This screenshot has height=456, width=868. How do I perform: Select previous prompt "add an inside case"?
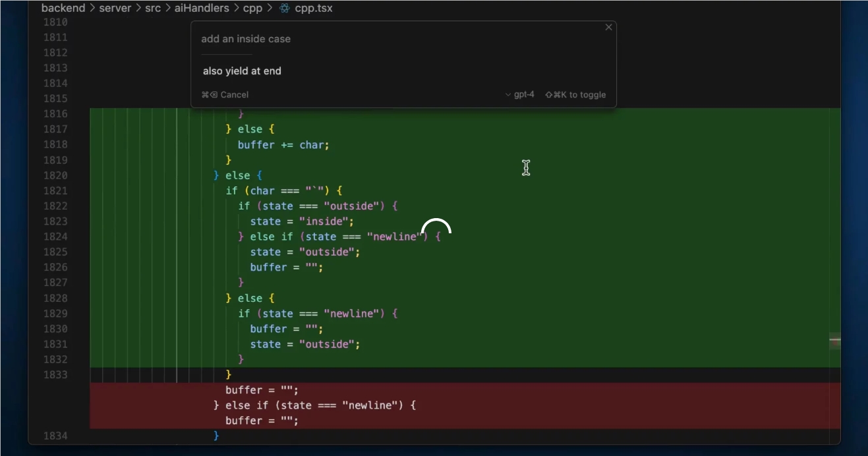246,39
